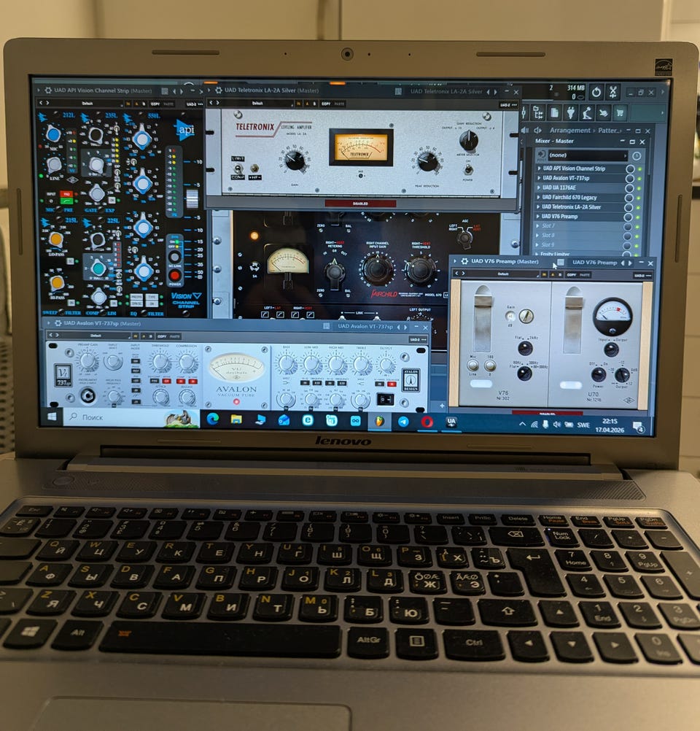Click the API Vision output fader handle
The height and width of the screenshot is (731, 700).
click(192, 199)
